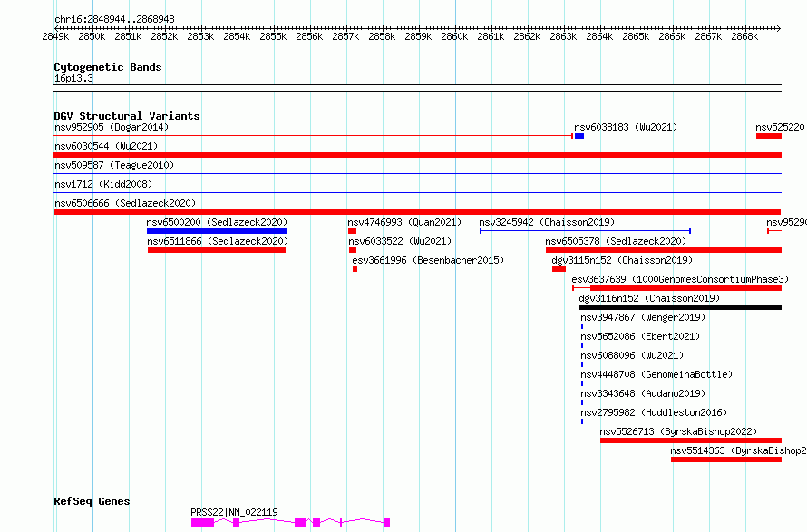Open gene label PRSS22|NM_022119

234,512
